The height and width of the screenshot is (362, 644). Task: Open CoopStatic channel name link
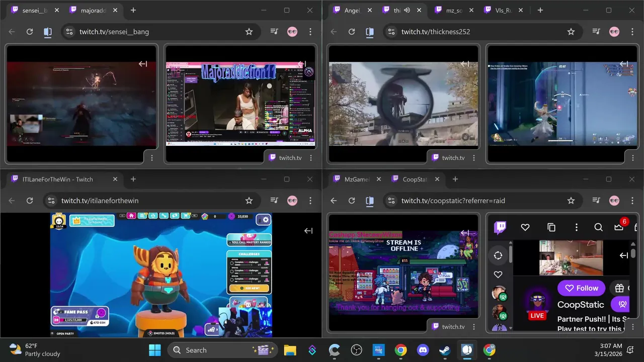(581, 305)
